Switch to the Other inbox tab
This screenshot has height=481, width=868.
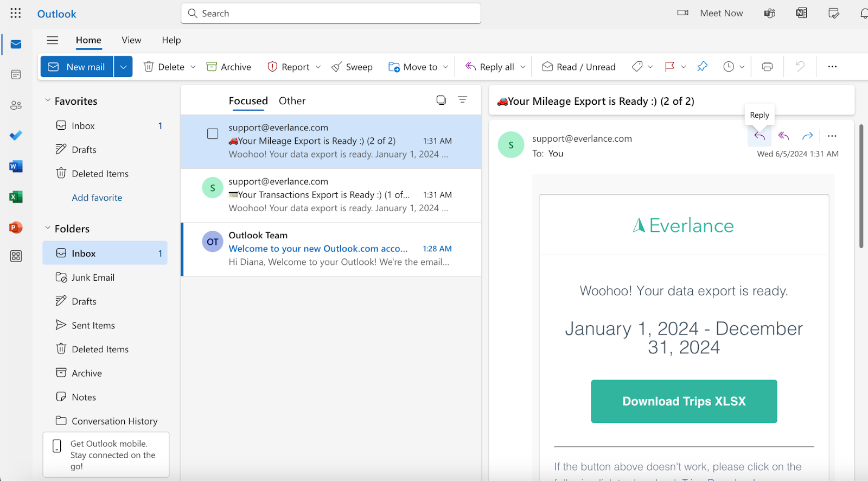point(292,101)
